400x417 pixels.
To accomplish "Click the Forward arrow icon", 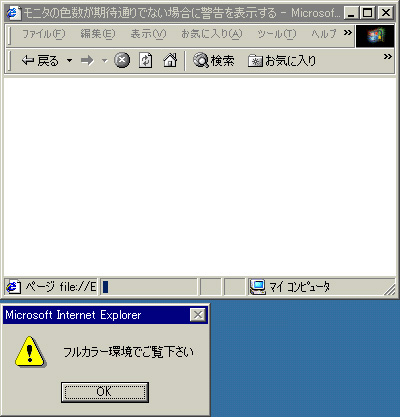I will coord(87,61).
